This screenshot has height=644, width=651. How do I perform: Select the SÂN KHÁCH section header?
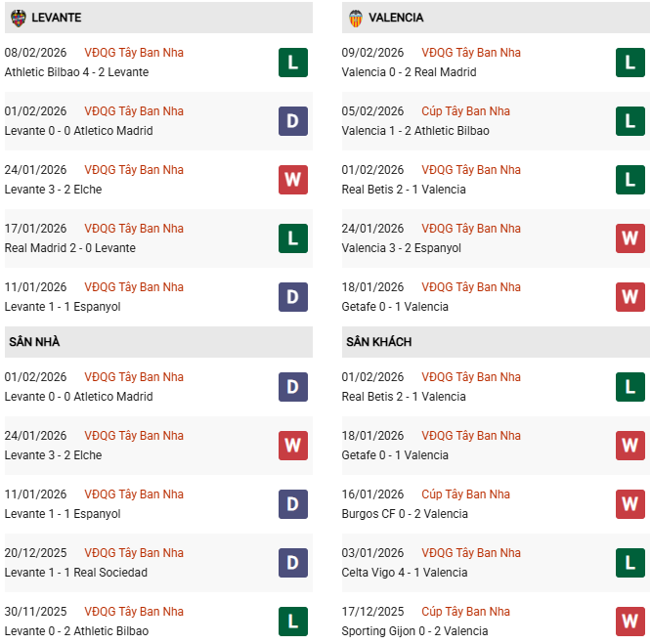[378, 342]
